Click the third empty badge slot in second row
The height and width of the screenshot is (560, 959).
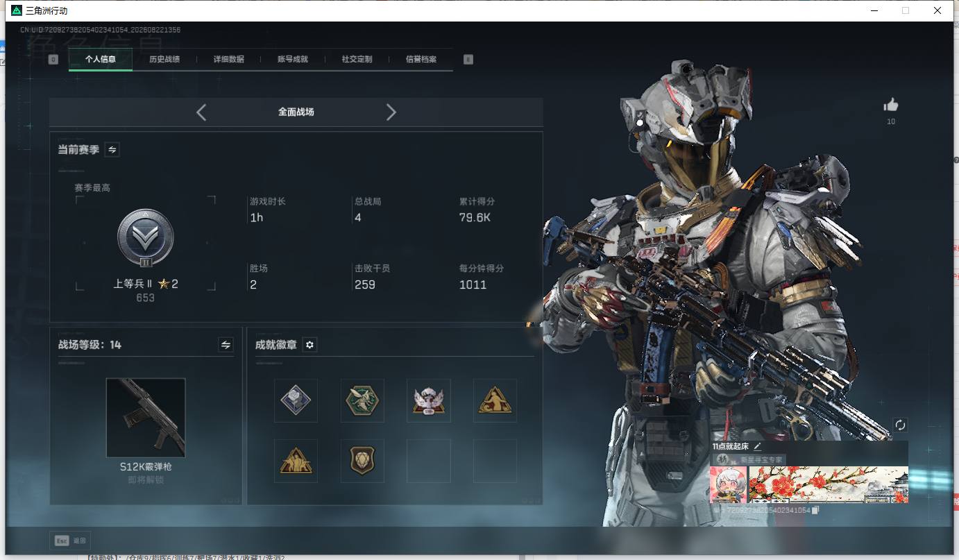pos(429,461)
